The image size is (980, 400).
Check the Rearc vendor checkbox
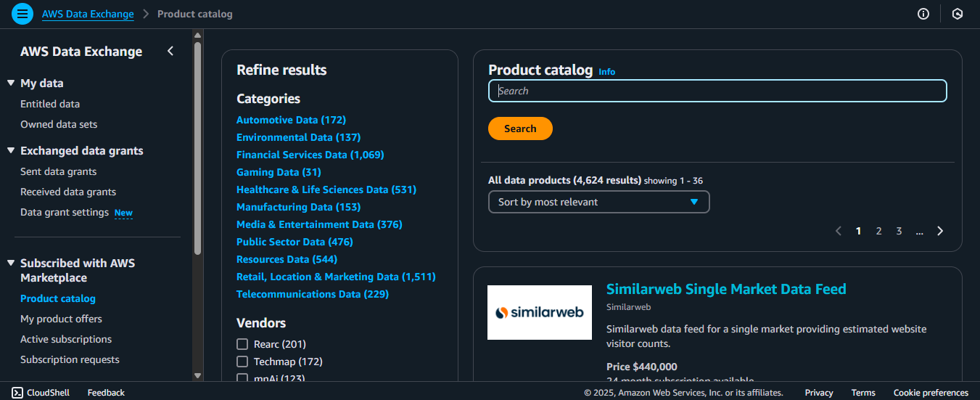click(242, 344)
